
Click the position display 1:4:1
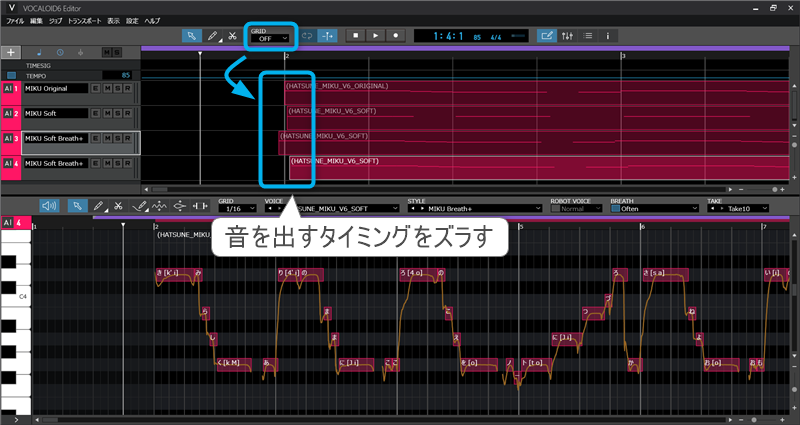coord(448,36)
